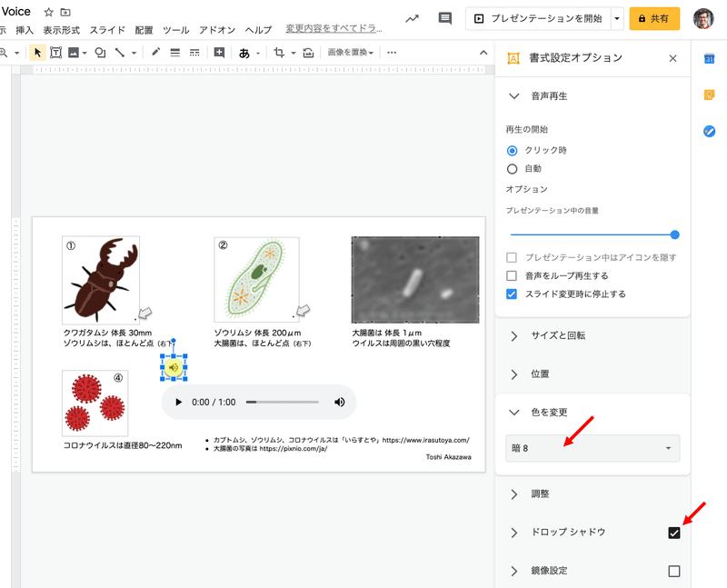
Task: Enable 音声をループ再生する checkbox
Action: pyautogui.click(x=513, y=275)
